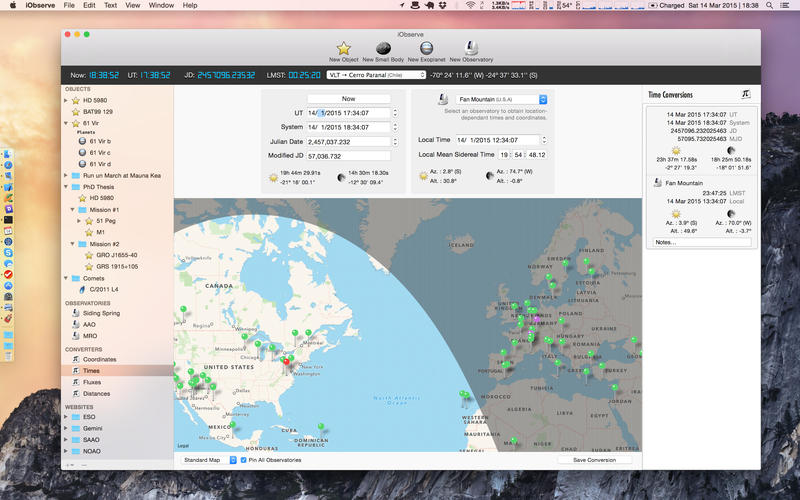Click the New Observatory toolbar icon
The height and width of the screenshot is (500, 800).
(471, 48)
